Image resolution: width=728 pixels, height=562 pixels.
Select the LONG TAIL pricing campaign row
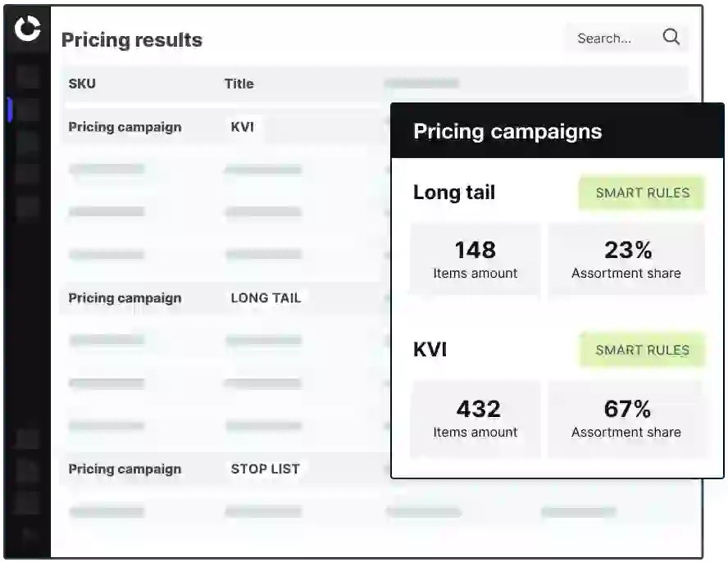tap(225, 298)
